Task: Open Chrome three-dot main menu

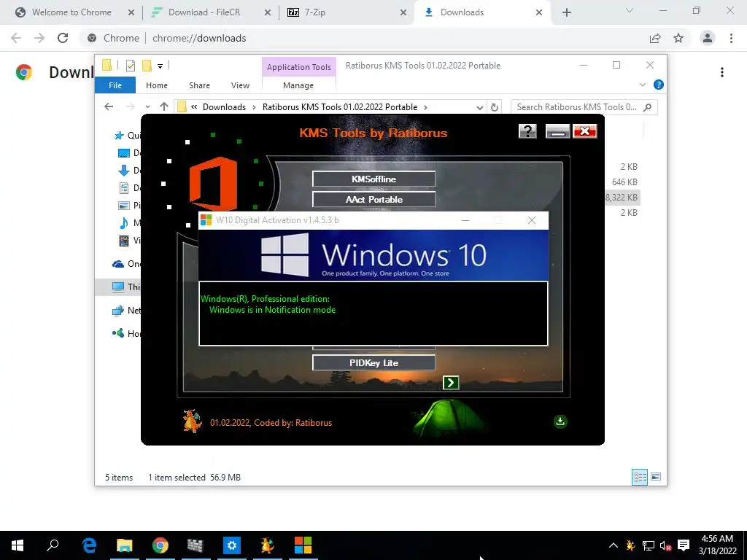Action: click(x=731, y=38)
